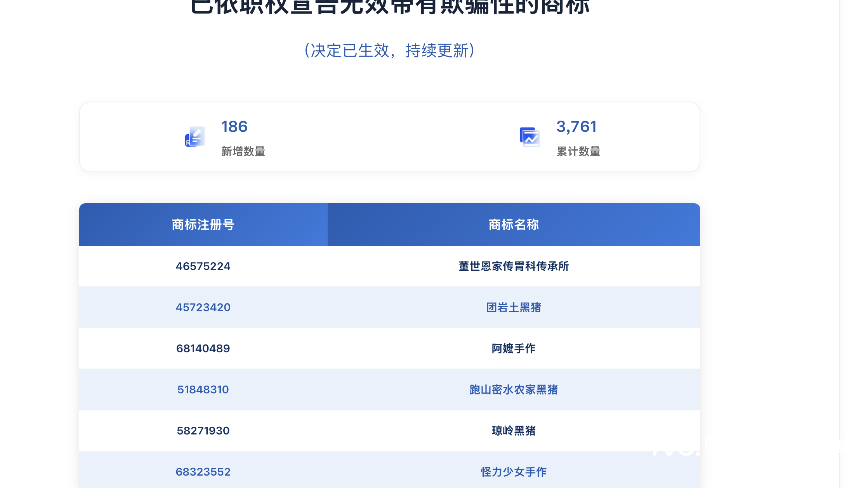Select registration number 45723420
Viewport: 868px width, 488px height.
(x=203, y=307)
